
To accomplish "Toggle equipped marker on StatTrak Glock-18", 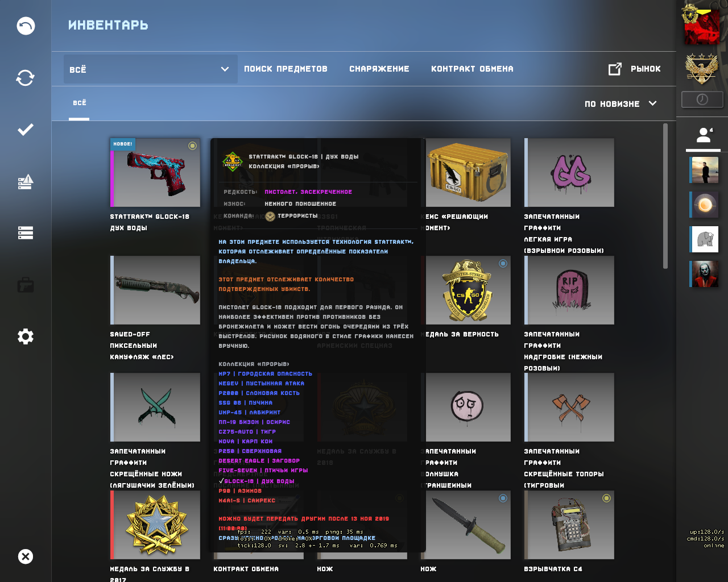I will pyautogui.click(x=192, y=146).
